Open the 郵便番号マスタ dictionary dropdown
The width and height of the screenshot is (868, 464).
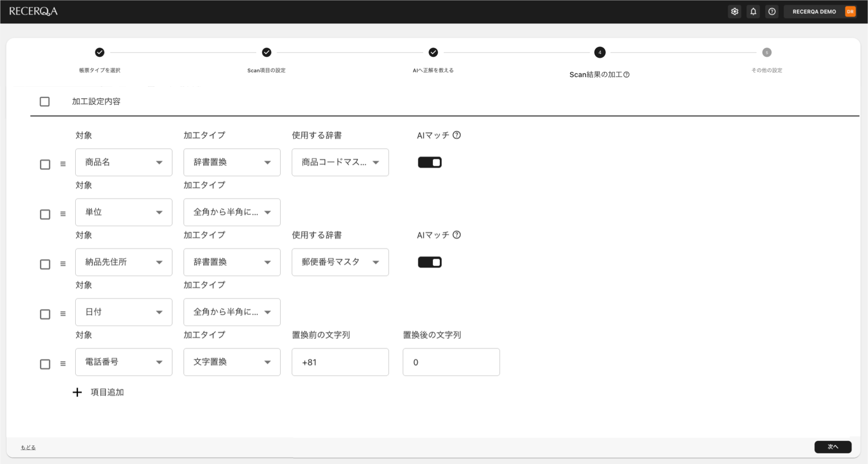click(x=340, y=262)
